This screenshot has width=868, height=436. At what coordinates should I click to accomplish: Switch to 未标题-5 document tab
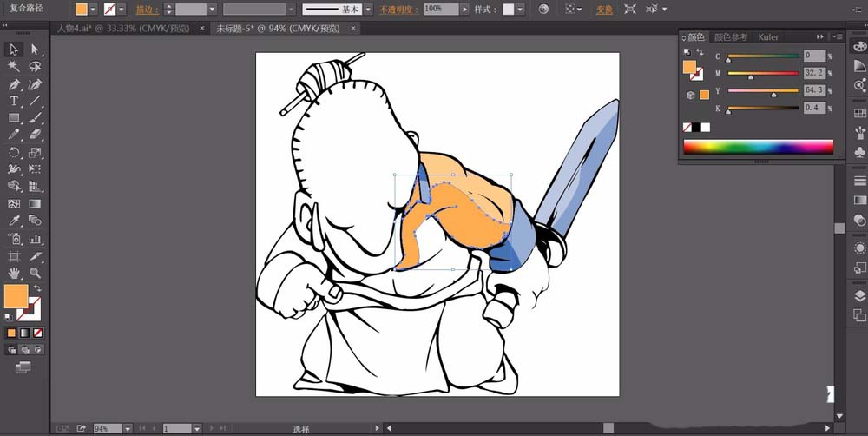278,29
